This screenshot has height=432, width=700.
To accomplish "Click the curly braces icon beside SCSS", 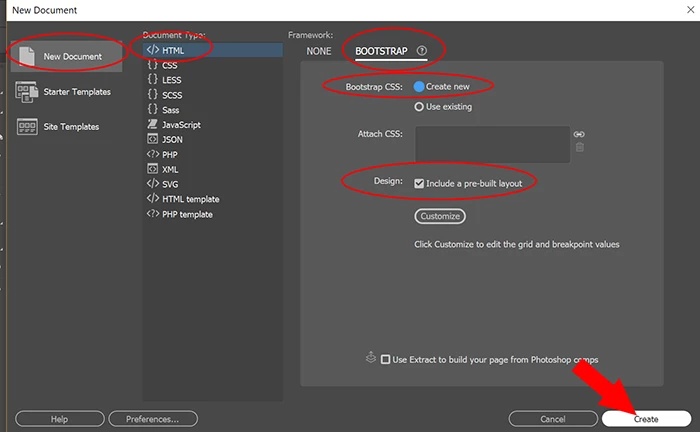I will [x=153, y=94].
